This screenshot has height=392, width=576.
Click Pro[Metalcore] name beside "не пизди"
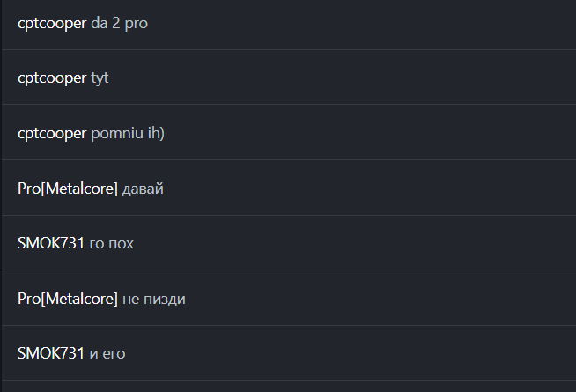67,300
